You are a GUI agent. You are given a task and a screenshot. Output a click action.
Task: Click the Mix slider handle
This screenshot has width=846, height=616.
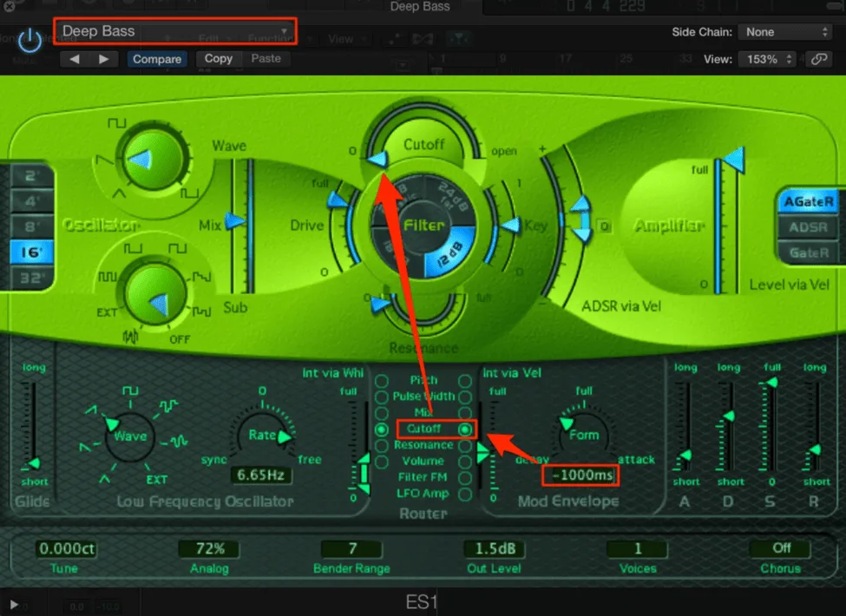click(x=234, y=220)
